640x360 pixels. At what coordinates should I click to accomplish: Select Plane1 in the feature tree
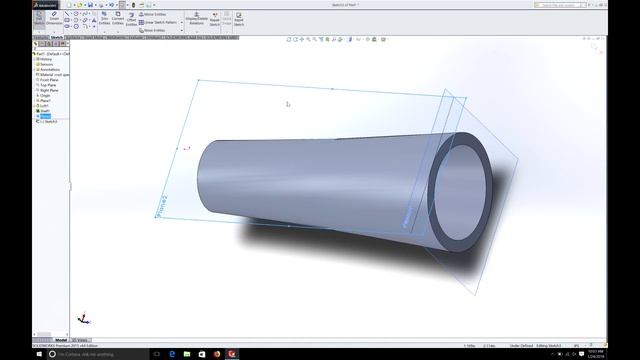click(44, 100)
